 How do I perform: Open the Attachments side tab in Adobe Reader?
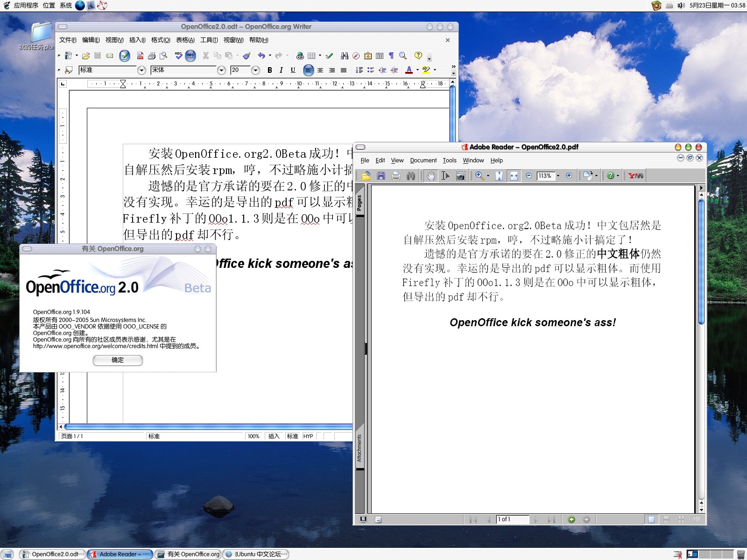click(359, 448)
